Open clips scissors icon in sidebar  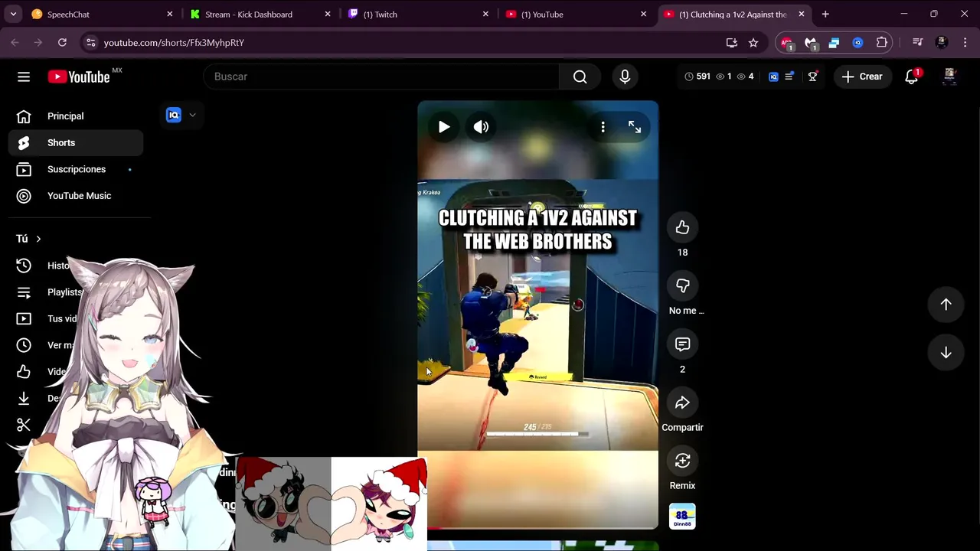[24, 425]
